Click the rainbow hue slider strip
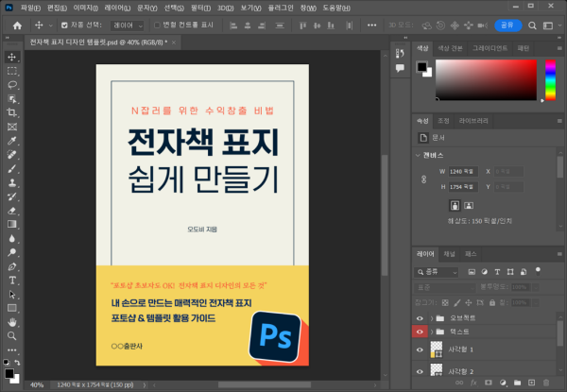Image resolution: width=567 pixels, height=392 pixels. click(551, 79)
